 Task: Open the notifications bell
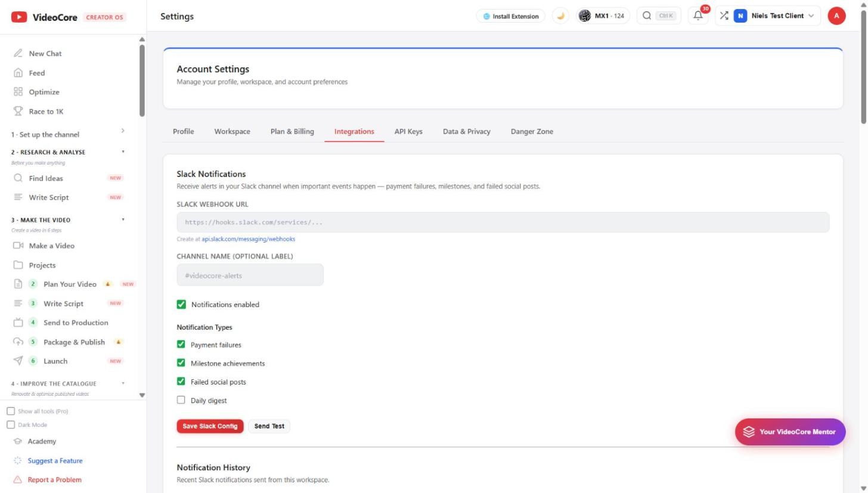pos(698,16)
